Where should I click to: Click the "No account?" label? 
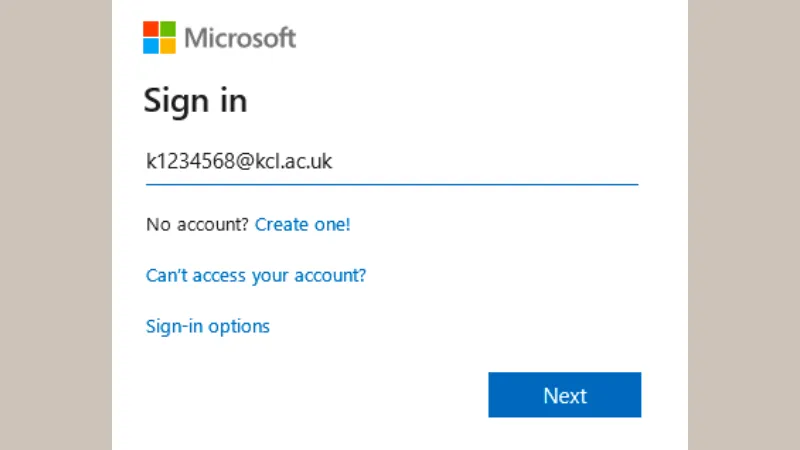[x=197, y=224]
